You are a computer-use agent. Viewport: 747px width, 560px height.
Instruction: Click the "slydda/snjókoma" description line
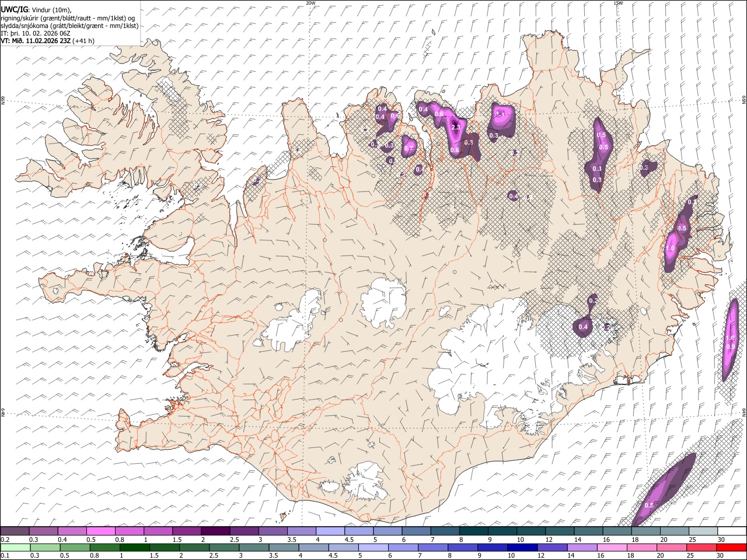click(x=69, y=26)
